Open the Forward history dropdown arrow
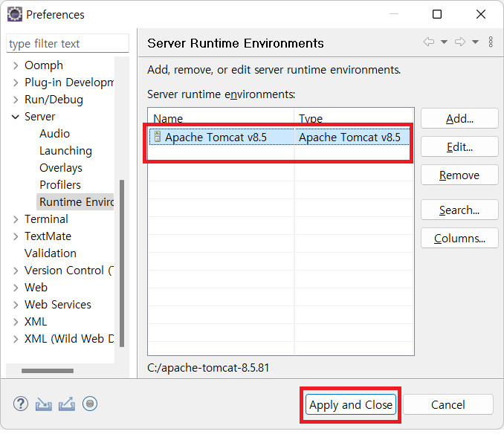The image size is (504, 440). coord(475,42)
